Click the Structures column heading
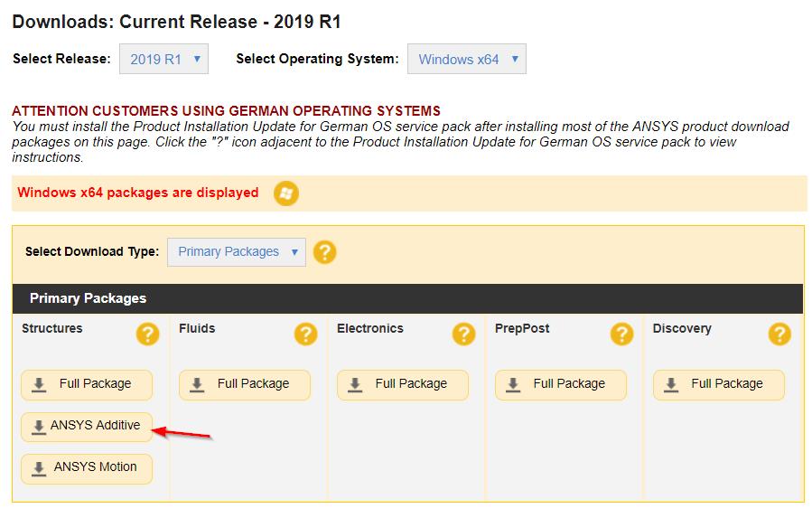This screenshot has width=812, height=518. click(x=51, y=328)
